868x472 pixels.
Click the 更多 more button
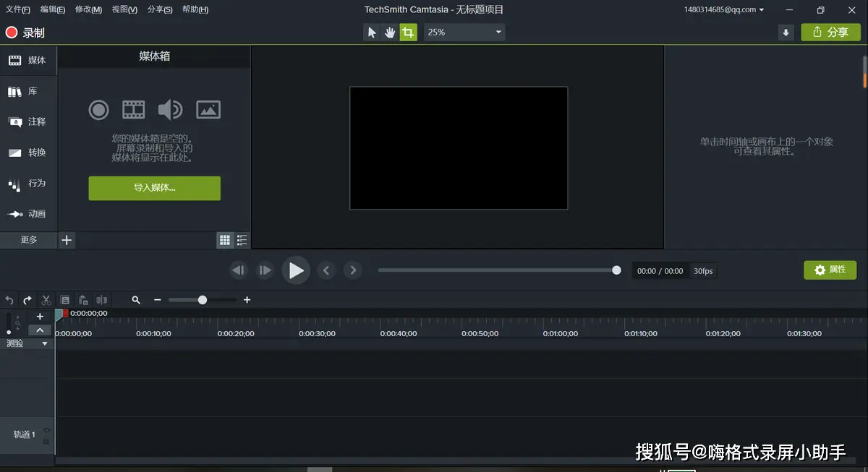(x=28, y=240)
